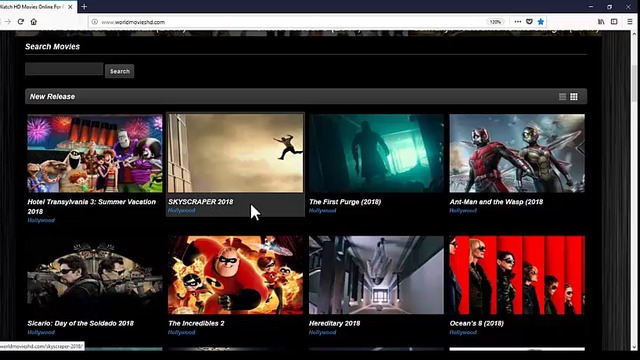Viewport: 640px width, 360px height.
Task: Click Hereditary 2018 title link
Action: [334, 323]
